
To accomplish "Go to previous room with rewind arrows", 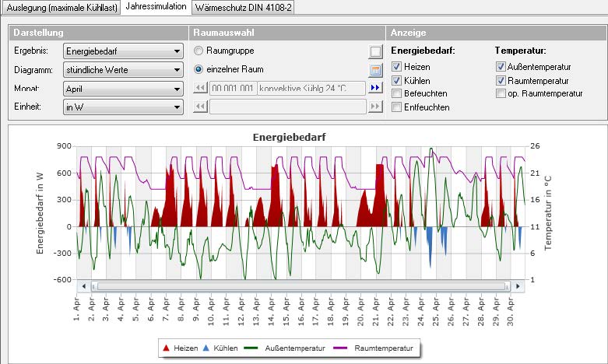I will click(200, 88).
